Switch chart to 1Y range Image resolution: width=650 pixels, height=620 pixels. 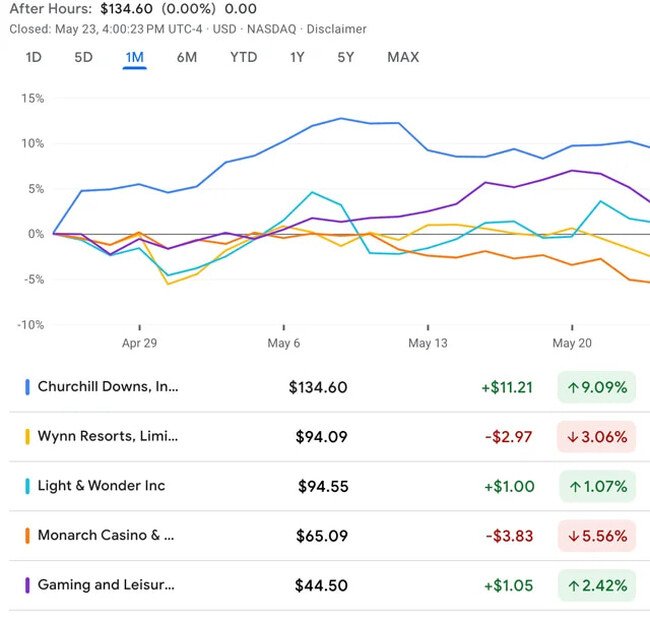point(297,57)
